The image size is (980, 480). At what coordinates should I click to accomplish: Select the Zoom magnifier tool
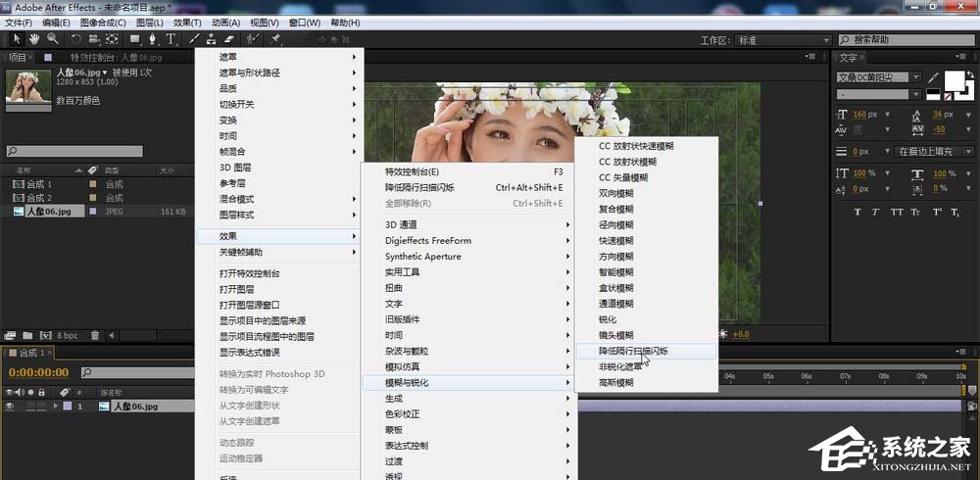click(x=52, y=39)
